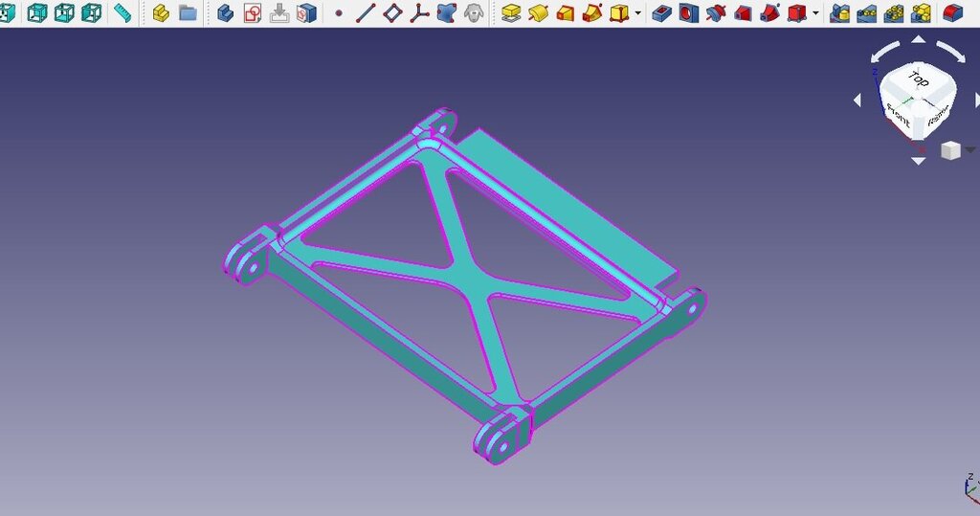
Task: Create a new Part with yellow icon
Action: (x=161, y=12)
